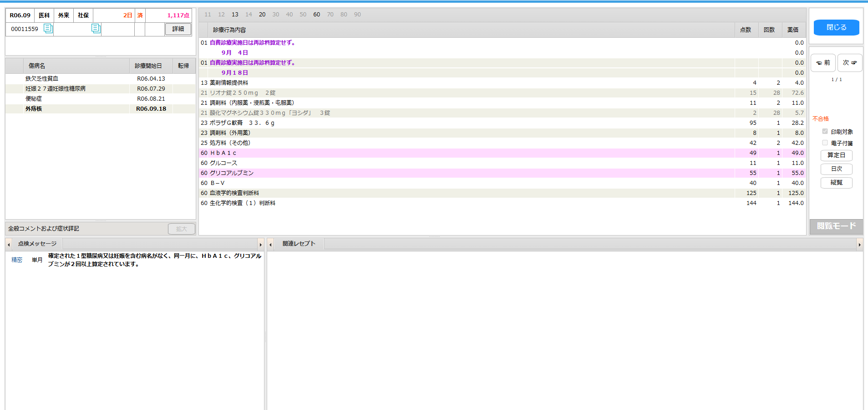868x410 pixels.
Task: Jump to code 13 section tab
Action: point(235,15)
